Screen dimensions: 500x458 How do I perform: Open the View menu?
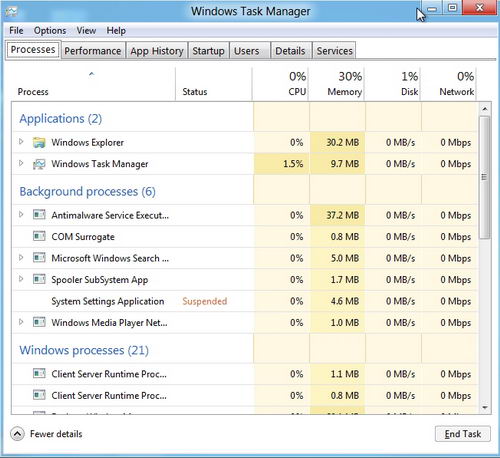pos(86,31)
